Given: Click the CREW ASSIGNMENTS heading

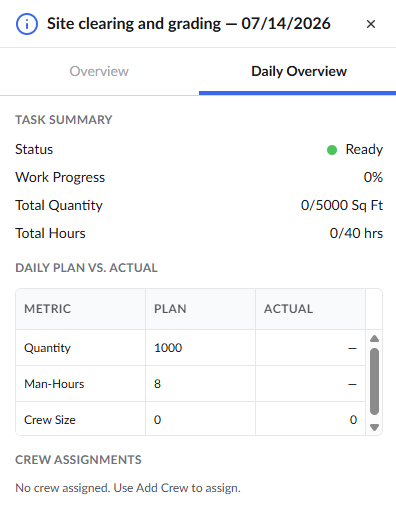Looking at the screenshot, I should tap(78, 460).
